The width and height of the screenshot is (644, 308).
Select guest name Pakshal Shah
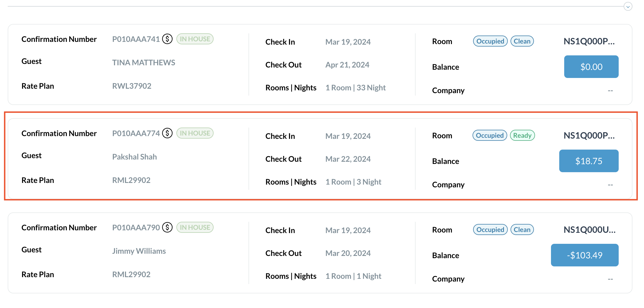pos(135,157)
